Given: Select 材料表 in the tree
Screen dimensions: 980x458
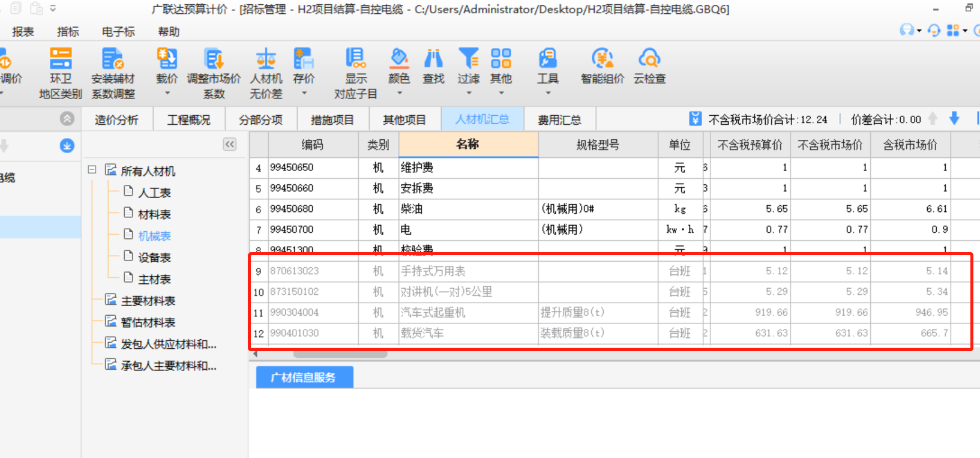Looking at the screenshot, I should 154,214.
